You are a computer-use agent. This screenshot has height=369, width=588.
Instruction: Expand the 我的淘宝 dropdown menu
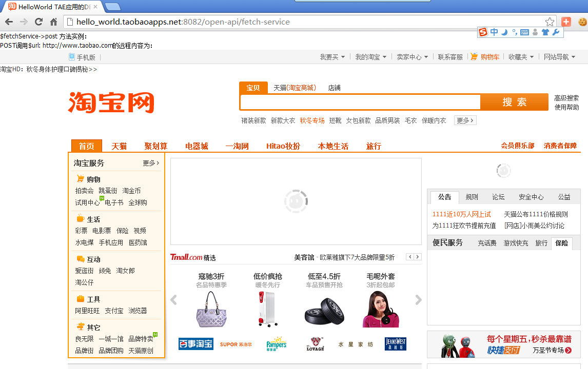(x=371, y=57)
